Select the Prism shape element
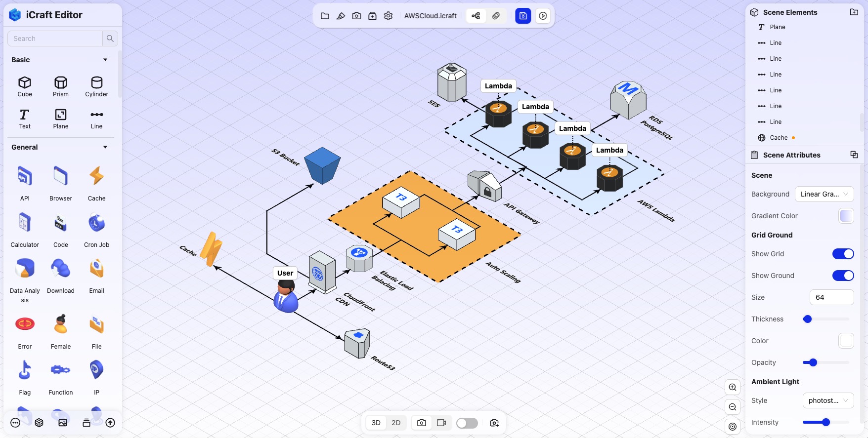The image size is (868, 438). tap(61, 86)
